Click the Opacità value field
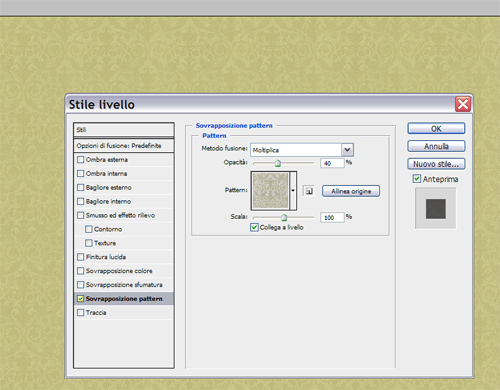500x390 pixels. click(x=332, y=163)
